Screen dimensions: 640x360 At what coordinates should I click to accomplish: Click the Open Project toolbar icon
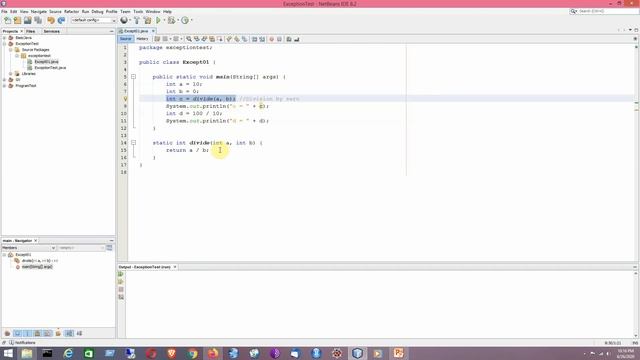tap(27, 20)
